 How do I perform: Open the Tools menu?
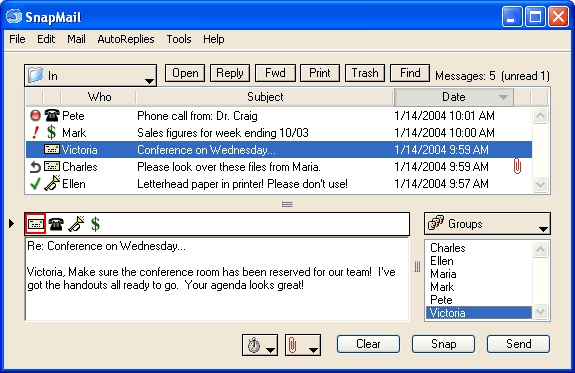point(179,39)
